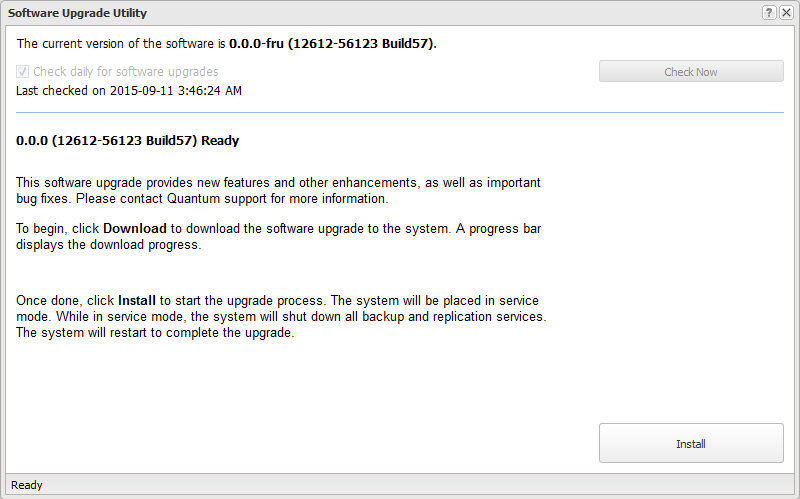Screen dimensions: 800x499
Task: Click the Ready status bar text
Action: 27,485
